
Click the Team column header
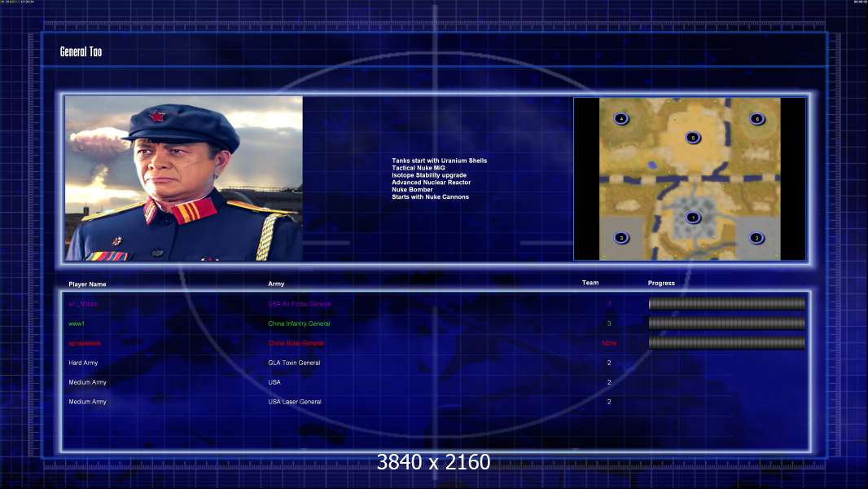pos(590,283)
